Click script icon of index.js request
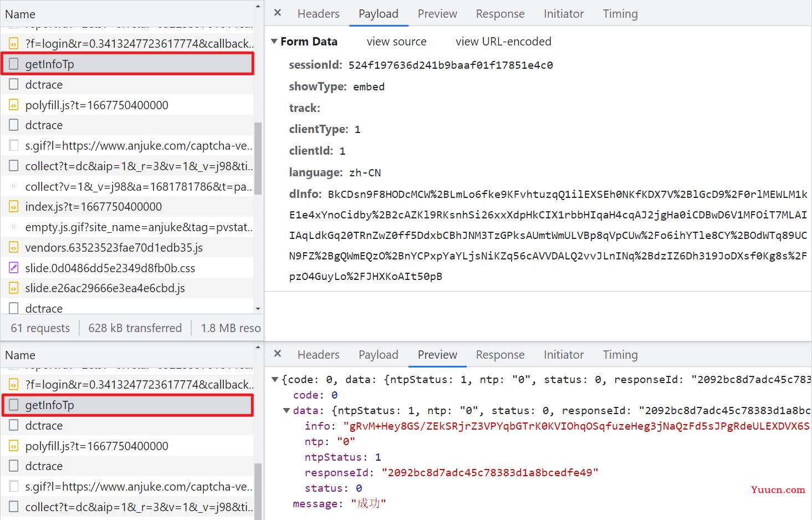812x520 pixels. 14,207
